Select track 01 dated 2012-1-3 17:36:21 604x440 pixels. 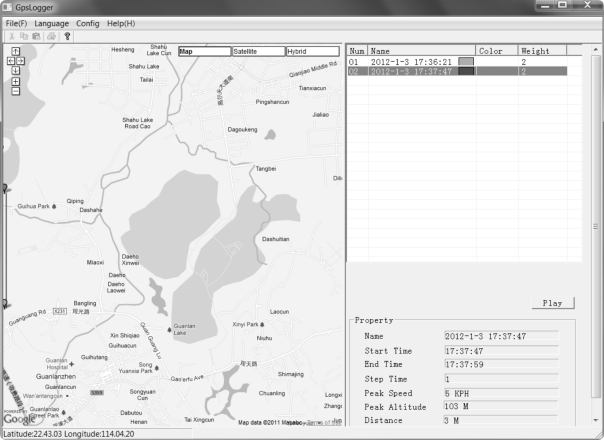(457, 62)
